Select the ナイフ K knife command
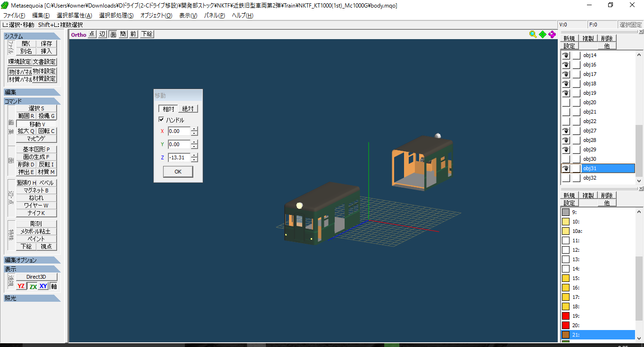 pyautogui.click(x=36, y=213)
